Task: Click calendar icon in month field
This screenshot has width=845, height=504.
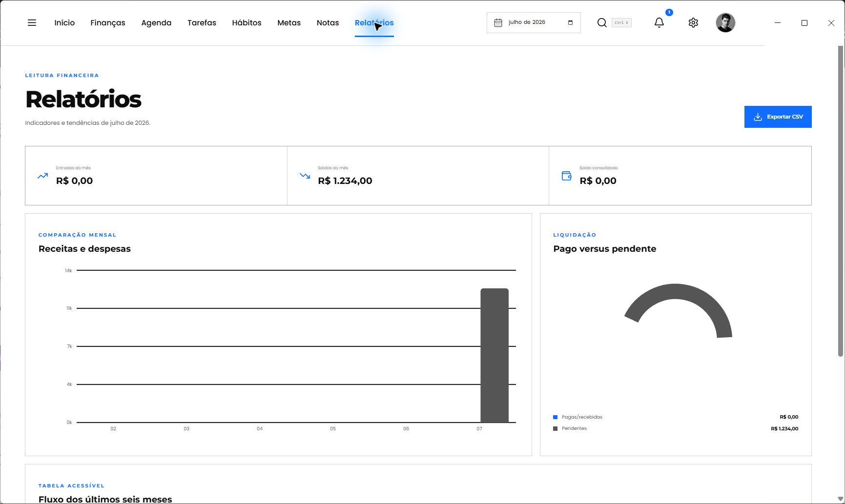Action: coord(498,23)
